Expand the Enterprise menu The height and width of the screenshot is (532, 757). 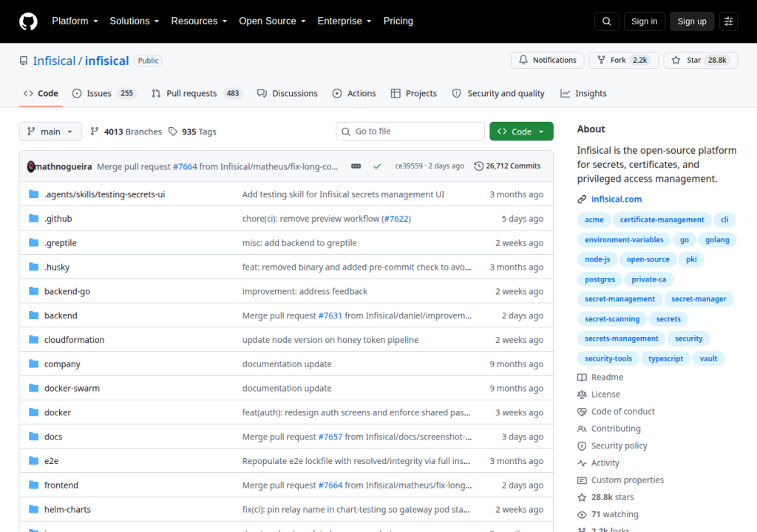344,21
